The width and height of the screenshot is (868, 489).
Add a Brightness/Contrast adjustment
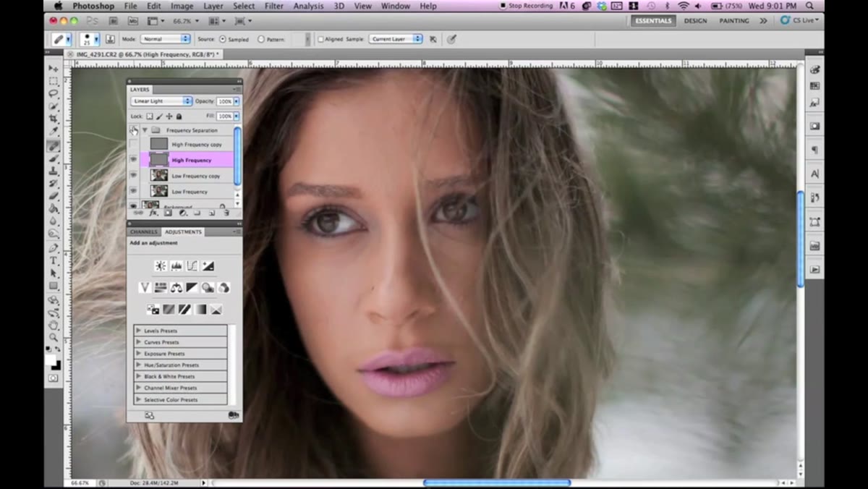pos(160,266)
